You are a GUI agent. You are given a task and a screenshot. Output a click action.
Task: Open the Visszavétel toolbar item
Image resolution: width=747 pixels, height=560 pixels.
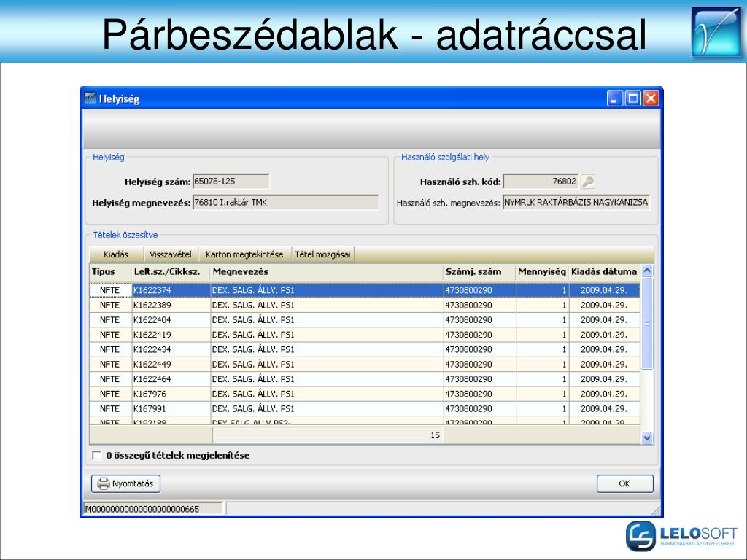(x=171, y=254)
